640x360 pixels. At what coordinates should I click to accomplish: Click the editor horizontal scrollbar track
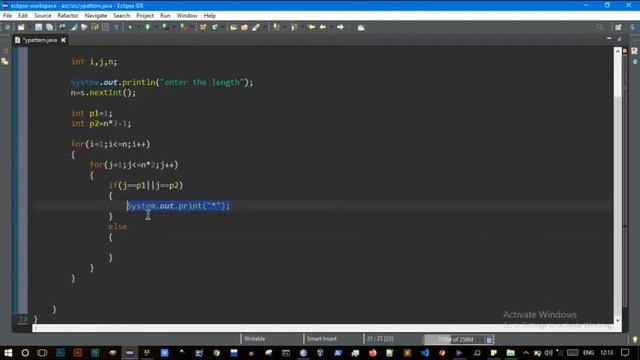pos(322,328)
